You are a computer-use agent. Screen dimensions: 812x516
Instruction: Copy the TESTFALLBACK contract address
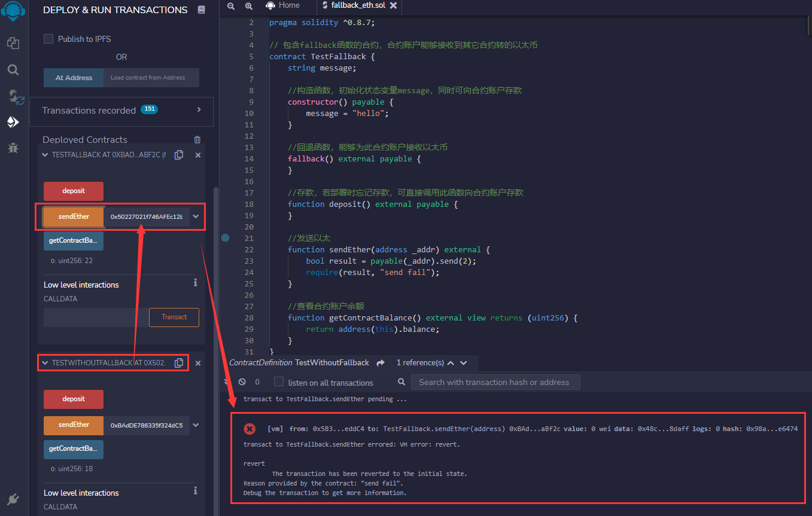pyautogui.click(x=178, y=154)
